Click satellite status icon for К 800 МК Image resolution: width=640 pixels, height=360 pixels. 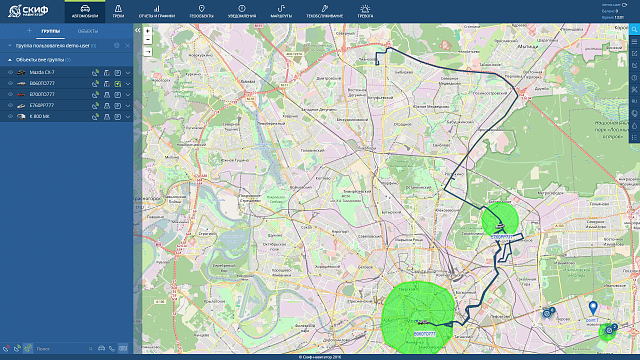tap(95, 116)
